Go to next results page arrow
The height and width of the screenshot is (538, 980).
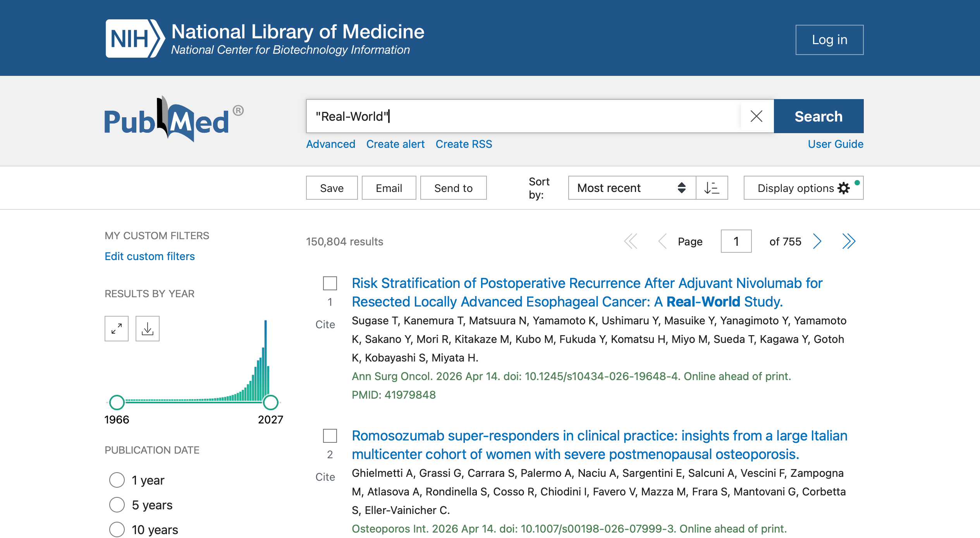tap(817, 241)
